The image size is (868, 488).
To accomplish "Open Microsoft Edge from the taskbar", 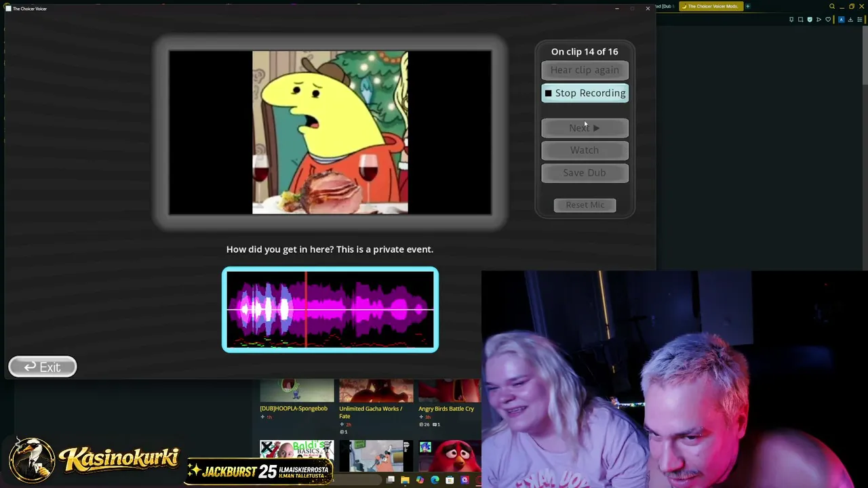I will (435, 481).
